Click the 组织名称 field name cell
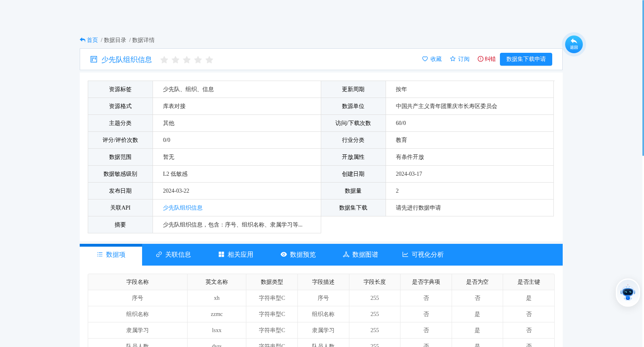The height and width of the screenshot is (347, 644). click(x=138, y=314)
